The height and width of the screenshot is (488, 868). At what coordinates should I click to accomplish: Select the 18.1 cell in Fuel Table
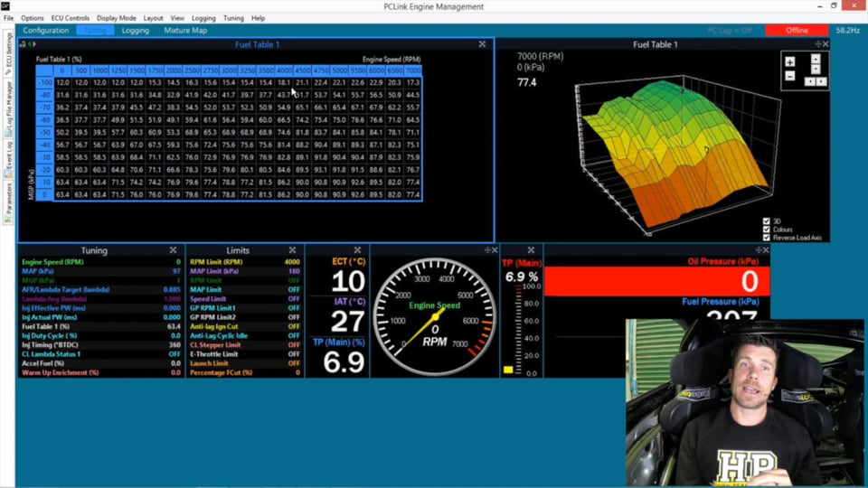click(284, 82)
